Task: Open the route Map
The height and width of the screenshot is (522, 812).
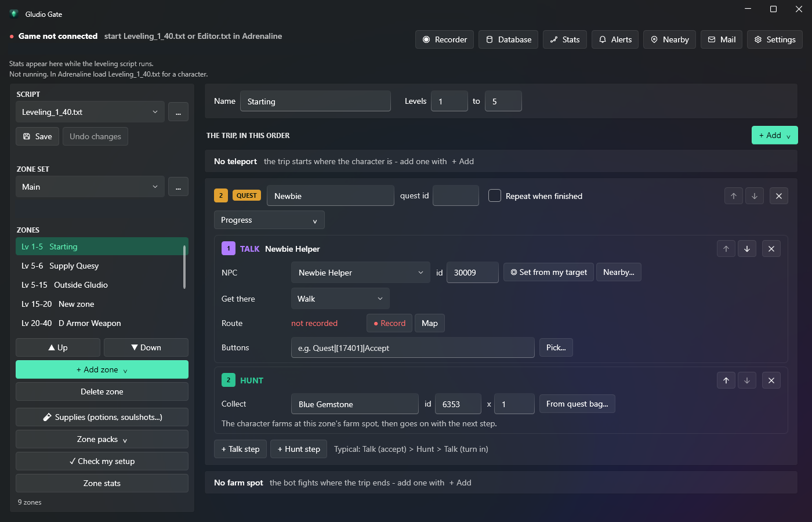Action: click(430, 323)
